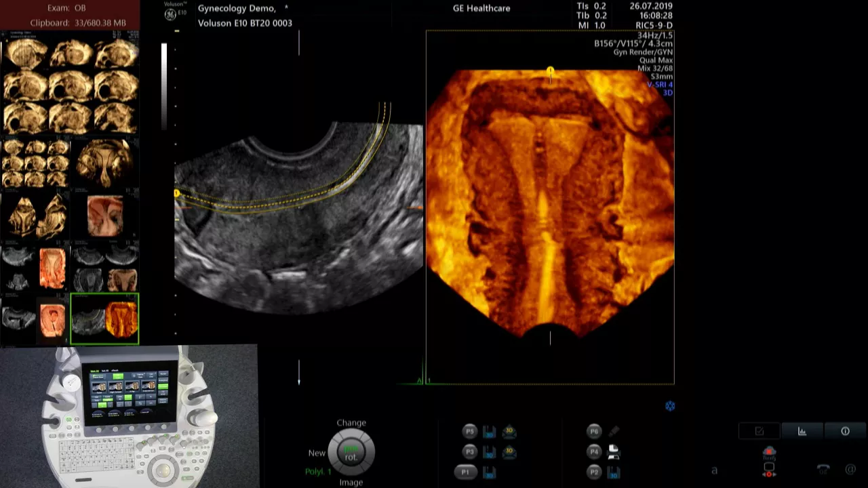Toggle the checkbox edit icon panel
Screen dimensions: 868x488
[x=759, y=431]
